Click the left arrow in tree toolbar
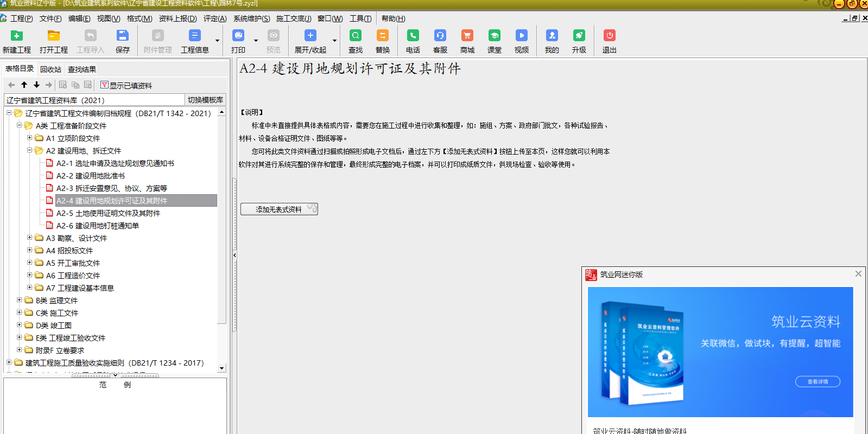 (x=11, y=85)
